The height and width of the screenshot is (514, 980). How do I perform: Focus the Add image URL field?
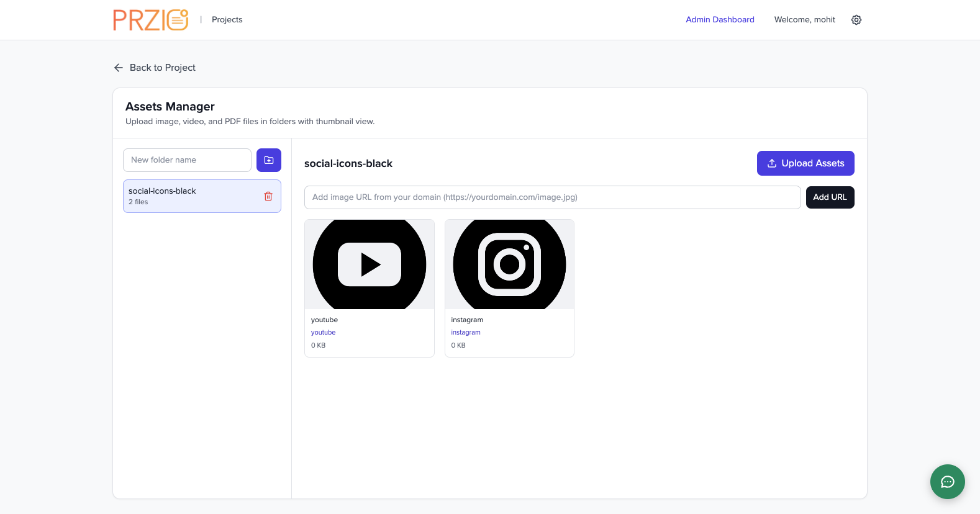click(552, 197)
